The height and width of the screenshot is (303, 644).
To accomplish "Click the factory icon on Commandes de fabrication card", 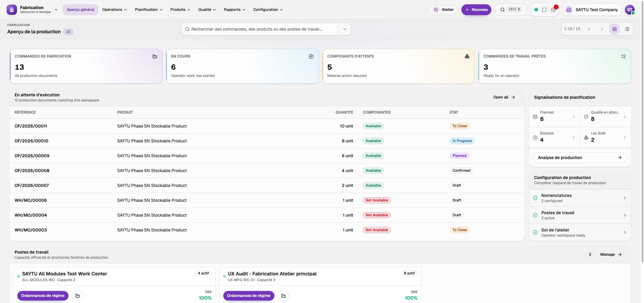I will point(155,56).
